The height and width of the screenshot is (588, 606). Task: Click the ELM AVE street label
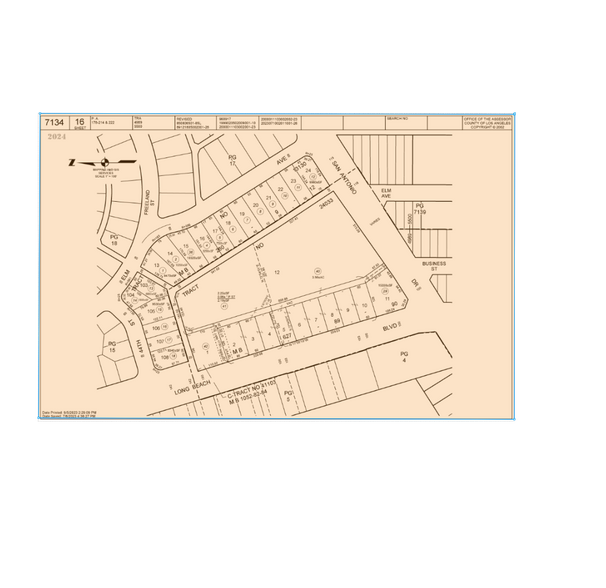pyautogui.click(x=383, y=190)
